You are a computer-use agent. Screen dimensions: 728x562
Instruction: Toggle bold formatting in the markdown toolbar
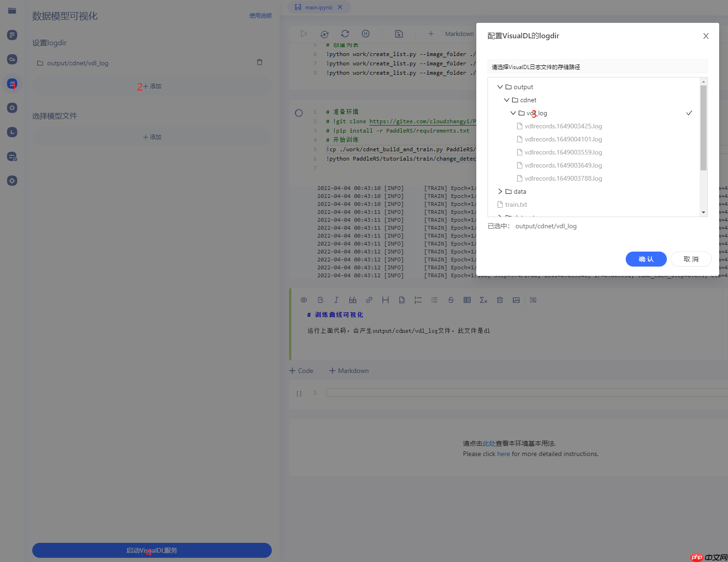click(x=320, y=300)
